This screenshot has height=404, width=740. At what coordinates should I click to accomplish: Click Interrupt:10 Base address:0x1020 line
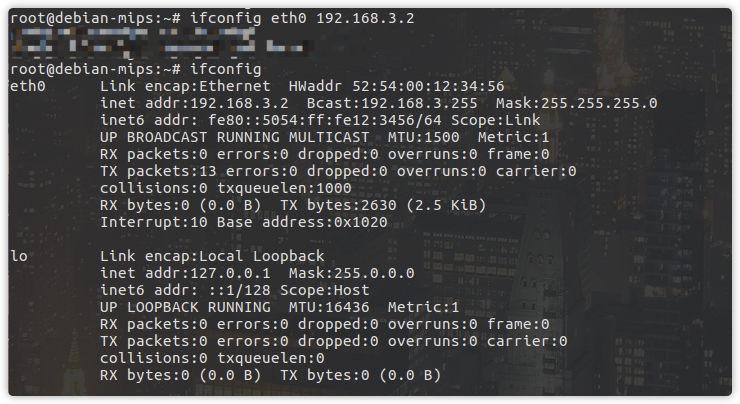[244, 222]
